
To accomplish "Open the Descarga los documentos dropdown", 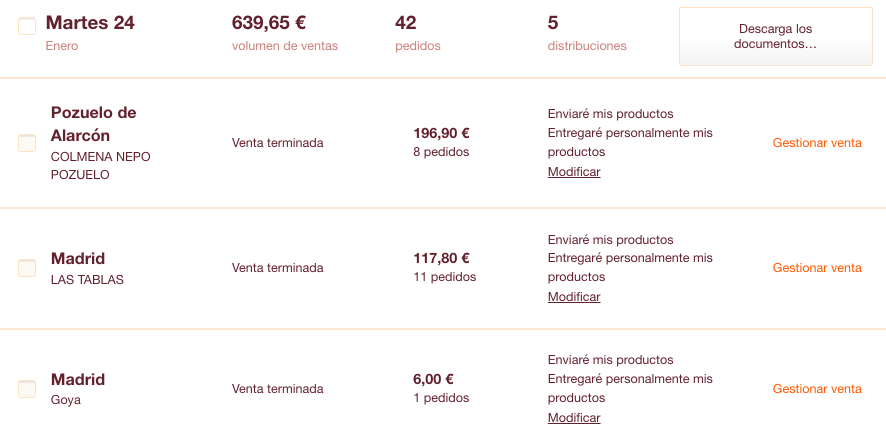I will 776,37.
